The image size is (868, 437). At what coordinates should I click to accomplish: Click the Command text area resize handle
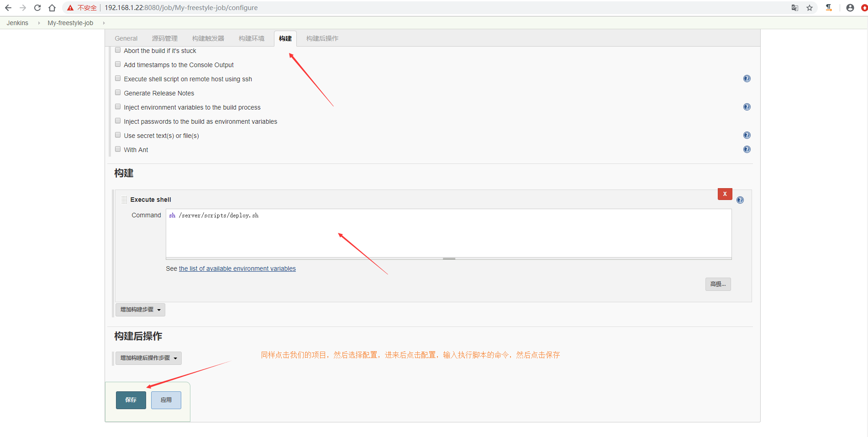[449, 258]
